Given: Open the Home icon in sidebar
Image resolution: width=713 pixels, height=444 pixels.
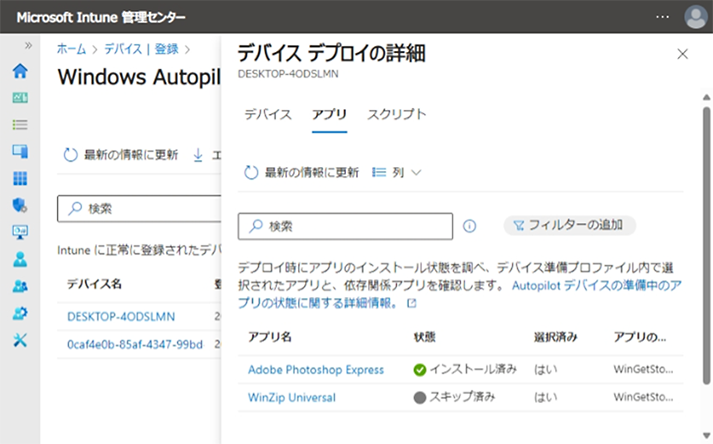Looking at the screenshot, I should (x=20, y=71).
